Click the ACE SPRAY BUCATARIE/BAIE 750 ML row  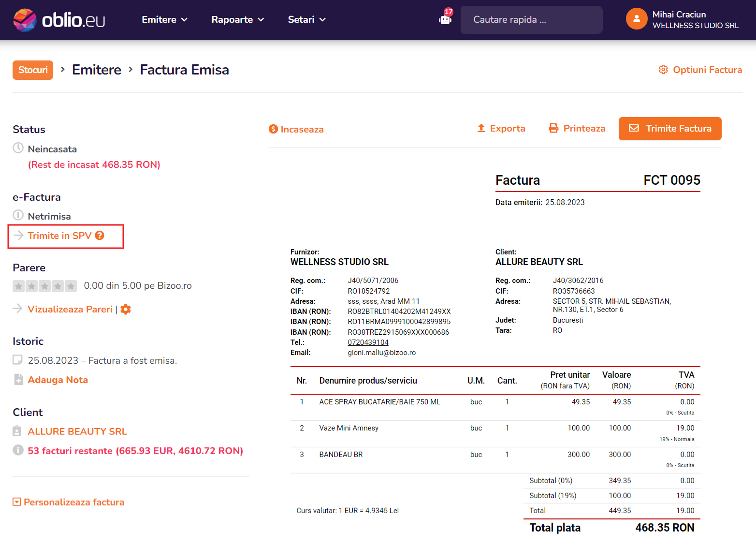[495, 407]
